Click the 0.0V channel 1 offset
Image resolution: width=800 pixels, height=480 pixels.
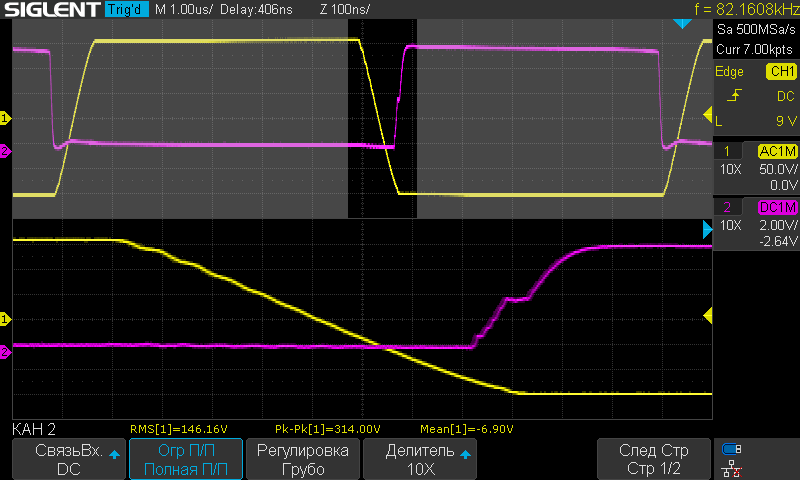[x=783, y=185]
